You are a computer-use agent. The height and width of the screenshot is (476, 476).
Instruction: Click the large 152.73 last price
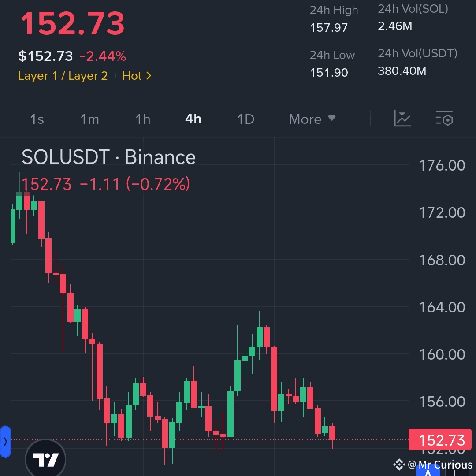click(x=73, y=23)
